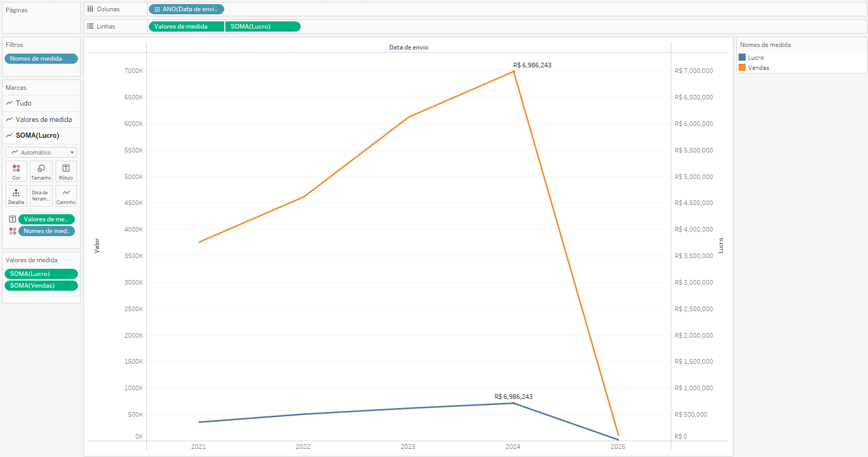Select SOMA(Vendas) pill in Valores de medida
The width and height of the screenshot is (868, 457).
tap(41, 286)
